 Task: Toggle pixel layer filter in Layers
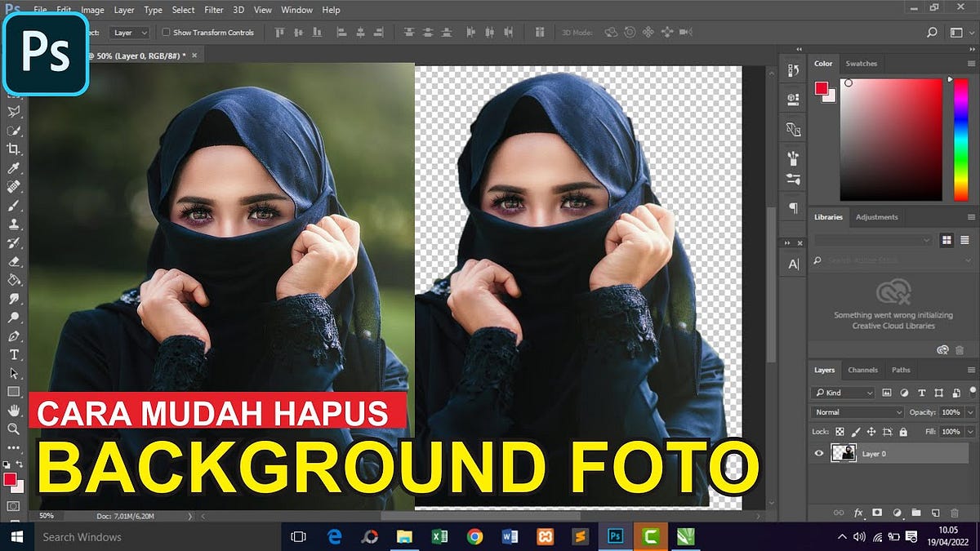click(889, 393)
